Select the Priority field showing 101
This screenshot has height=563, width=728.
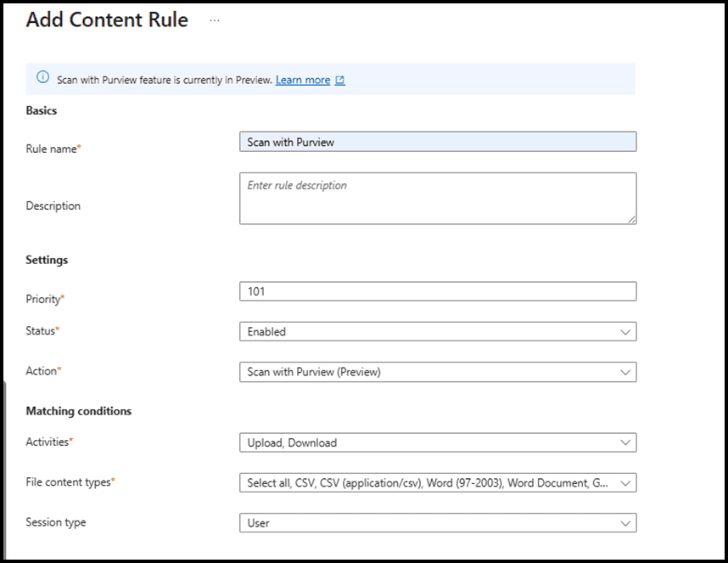pyautogui.click(x=438, y=291)
